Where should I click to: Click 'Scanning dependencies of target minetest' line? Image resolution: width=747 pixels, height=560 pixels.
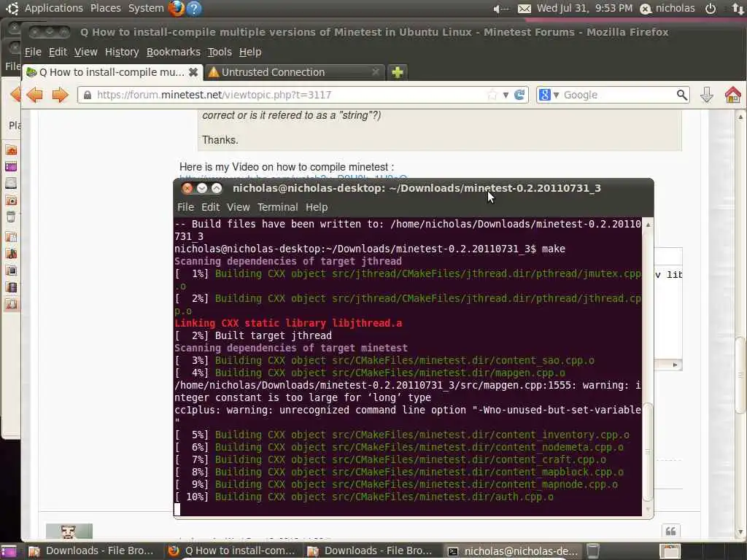(x=291, y=348)
